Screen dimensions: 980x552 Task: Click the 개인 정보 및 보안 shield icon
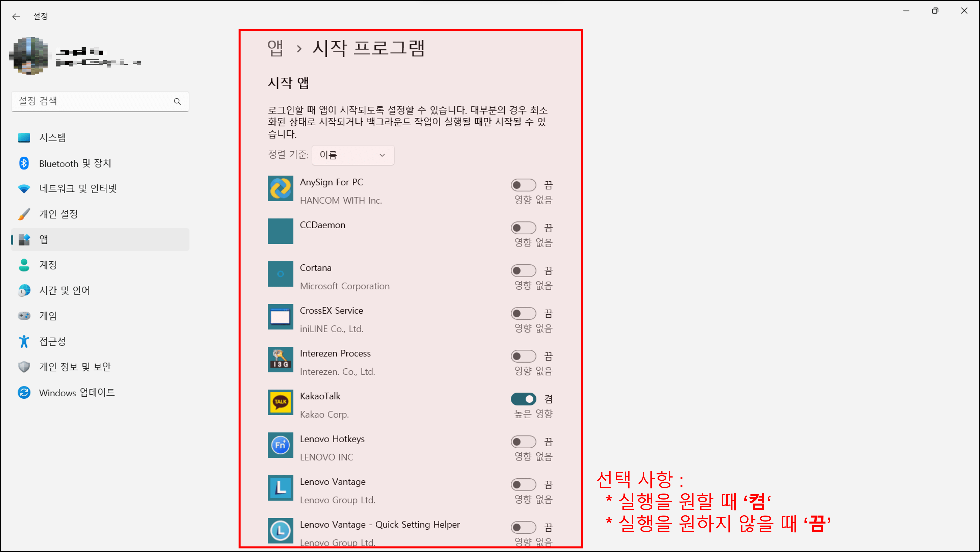24,367
